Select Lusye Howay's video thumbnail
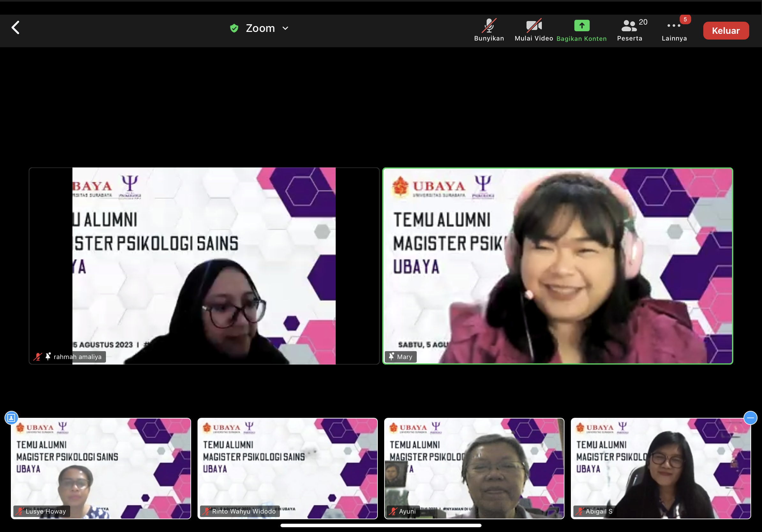Image resolution: width=762 pixels, height=532 pixels. (x=101, y=468)
